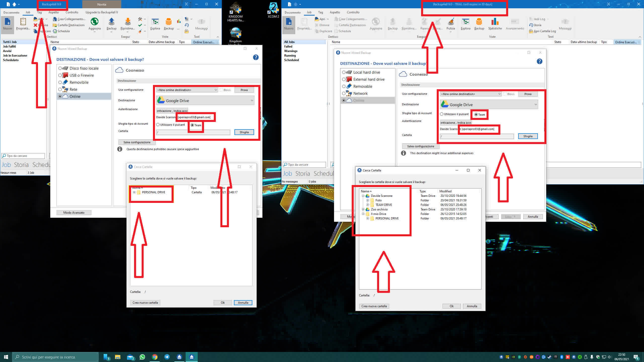The image size is (644, 362).
Task: Open Telegram from the taskbar
Action: click(167, 357)
